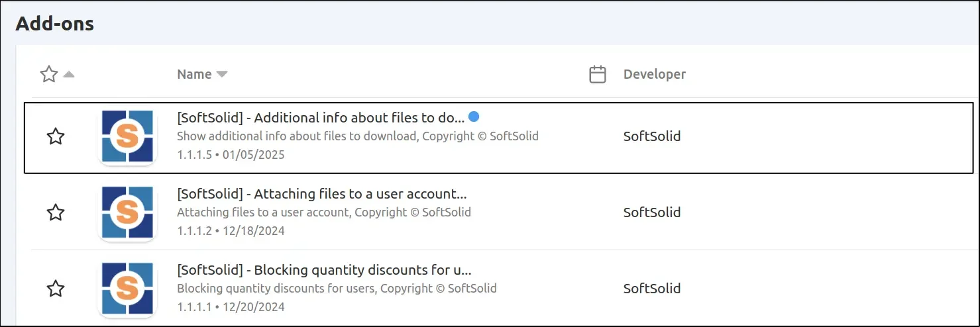Click the Name column header
Image resolution: width=980 pixels, height=327 pixels.
[194, 74]
